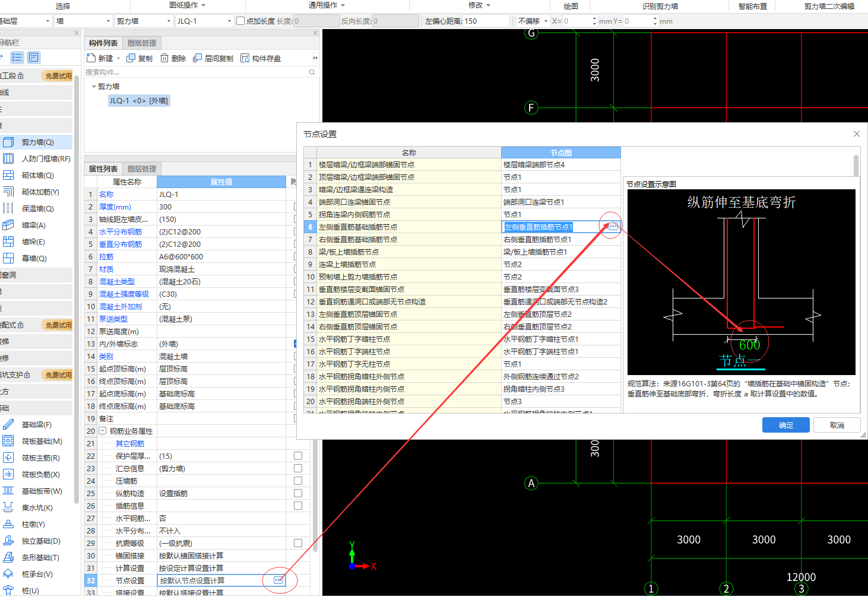Click the 构件存盘 save component icon
This screenshot has width=868, height=597.
coord(245,58)
